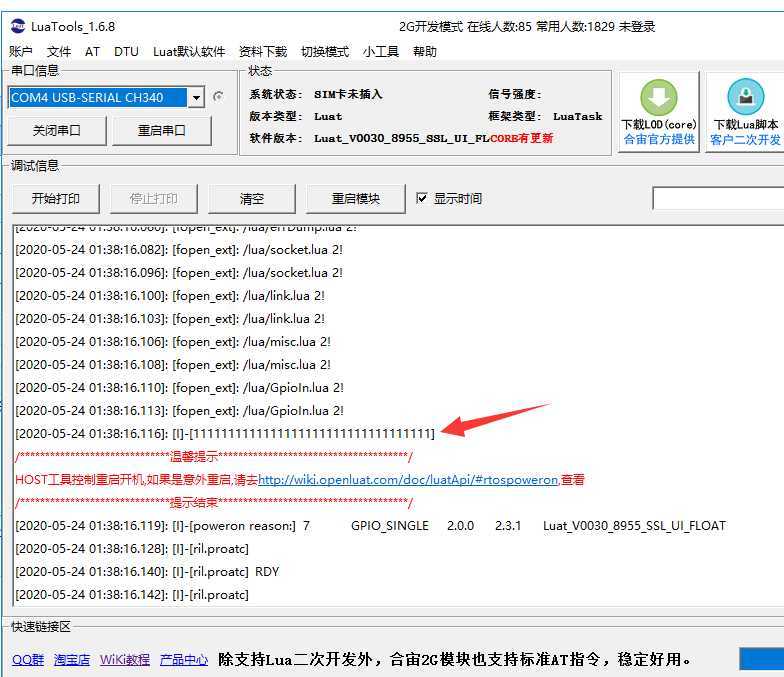Click the 信号强度 label
The image size is (784, 677).
[514, 94]
